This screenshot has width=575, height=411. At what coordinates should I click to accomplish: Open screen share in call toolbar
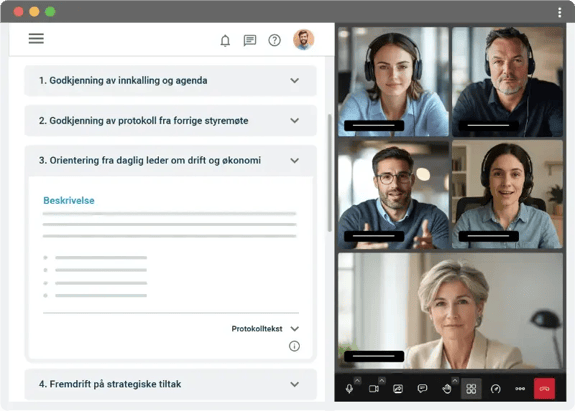398,389
